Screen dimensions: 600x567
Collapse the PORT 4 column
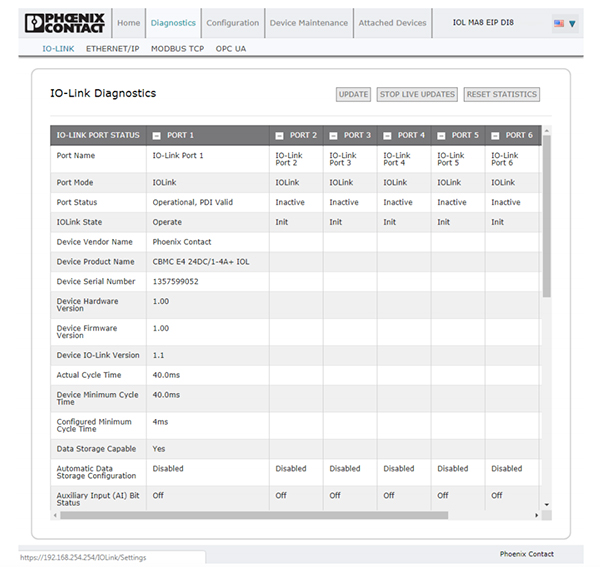click(387, 135)
